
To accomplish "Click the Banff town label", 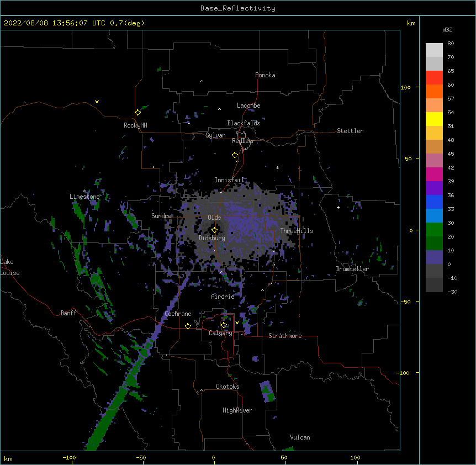I will pyautogui.click(x=68, y=313).
